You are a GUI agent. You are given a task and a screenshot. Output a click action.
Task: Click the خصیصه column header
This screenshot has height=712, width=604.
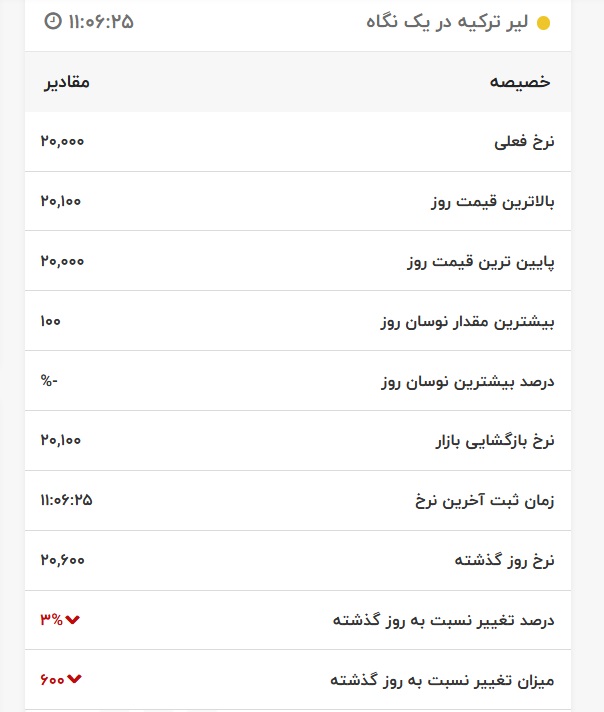click(520, 82)
